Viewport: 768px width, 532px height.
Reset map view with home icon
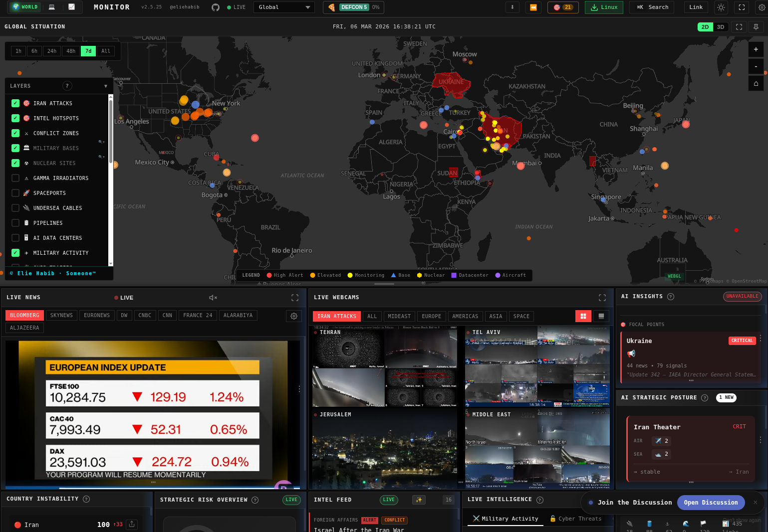[756, 83]
